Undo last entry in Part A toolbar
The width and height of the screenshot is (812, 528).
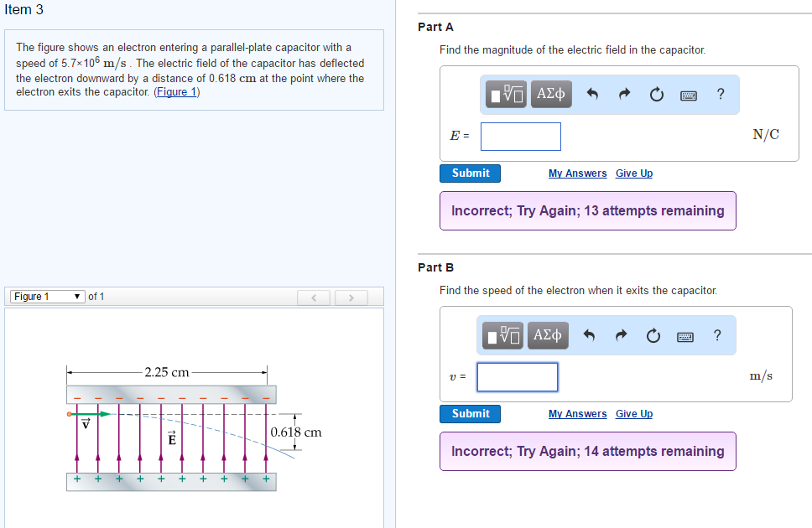[x=592, y=94]
